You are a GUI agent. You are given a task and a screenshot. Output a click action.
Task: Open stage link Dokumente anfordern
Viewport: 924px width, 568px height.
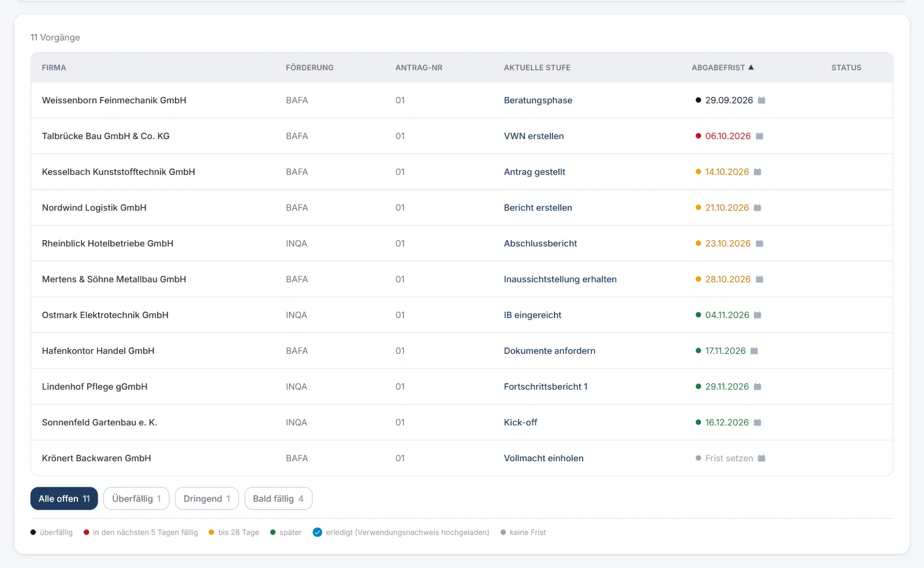coord(549,351)
